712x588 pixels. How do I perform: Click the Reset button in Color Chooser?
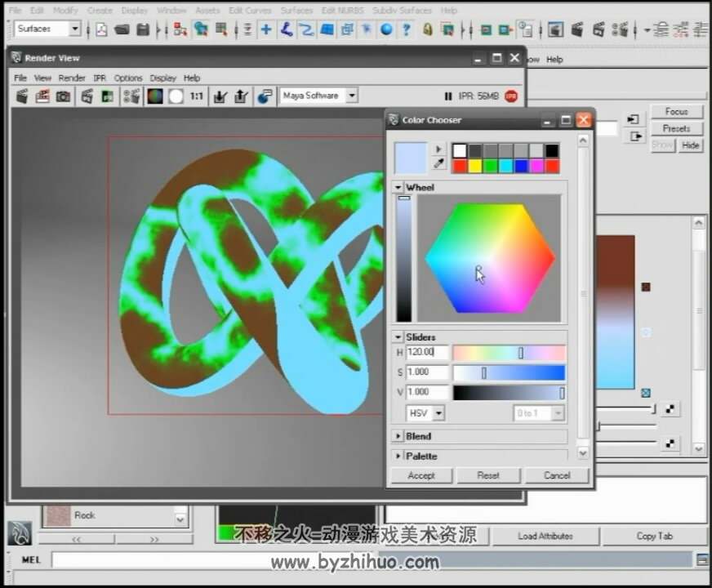(x=488, y=475)
